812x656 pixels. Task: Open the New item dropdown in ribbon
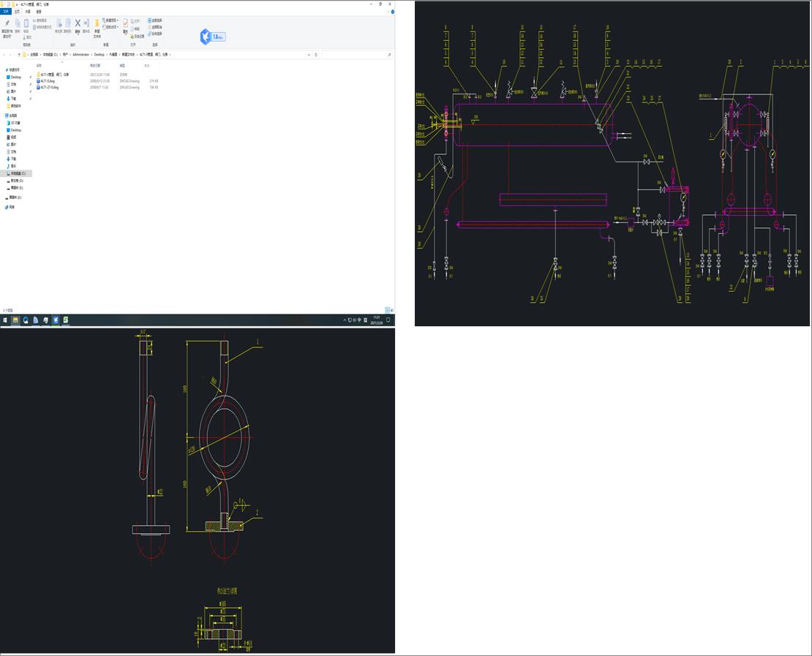(x=111, y=20)
